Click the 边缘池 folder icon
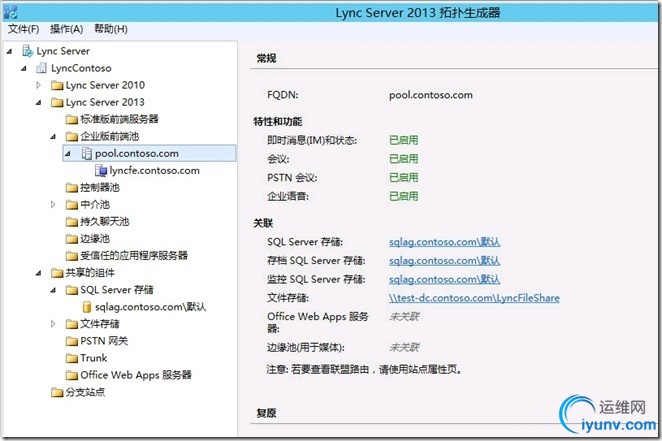Image resolution: width=662 pixels, height=441 pixels. click(72, 239)
